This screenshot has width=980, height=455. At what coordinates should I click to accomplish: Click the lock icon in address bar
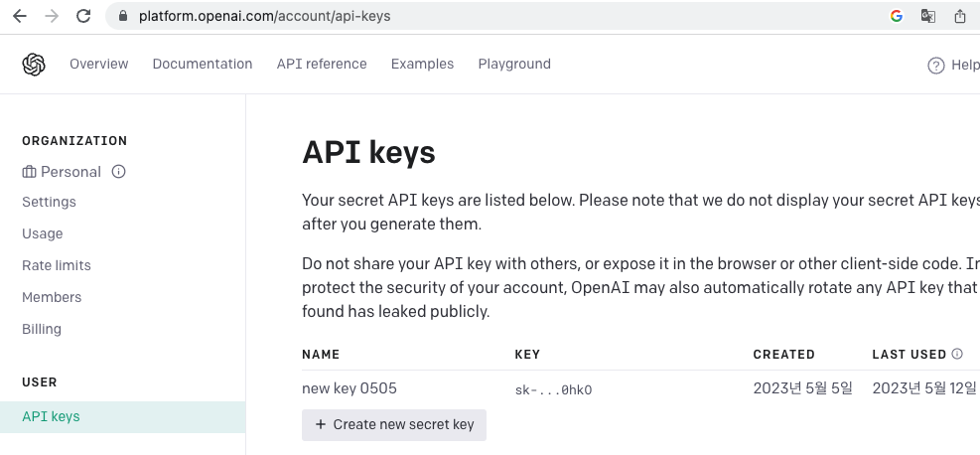(124, 16)
